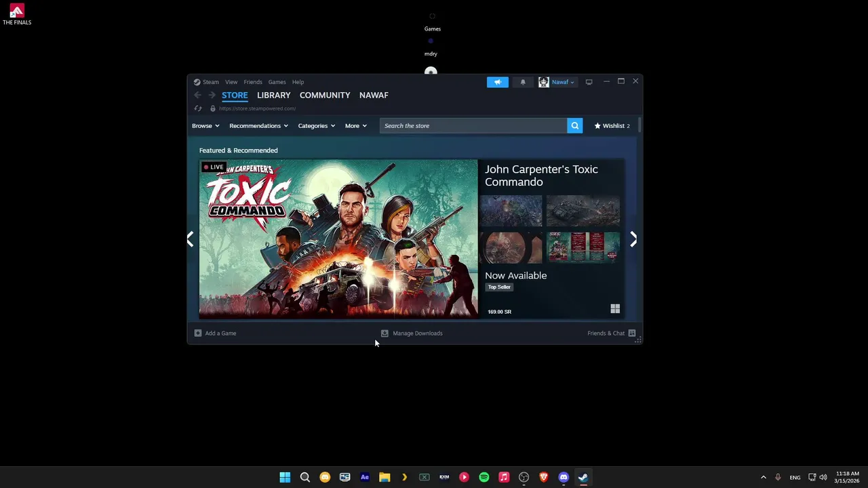
Task: Switch to Big Picture mode icon
Action: (x=589, y=82)
